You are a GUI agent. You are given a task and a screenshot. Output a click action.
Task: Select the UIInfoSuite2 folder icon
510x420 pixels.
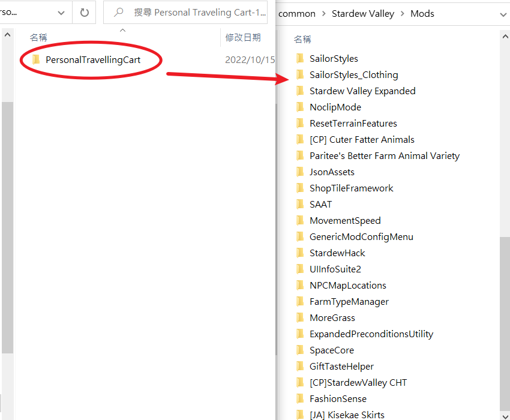click(300, 269)
